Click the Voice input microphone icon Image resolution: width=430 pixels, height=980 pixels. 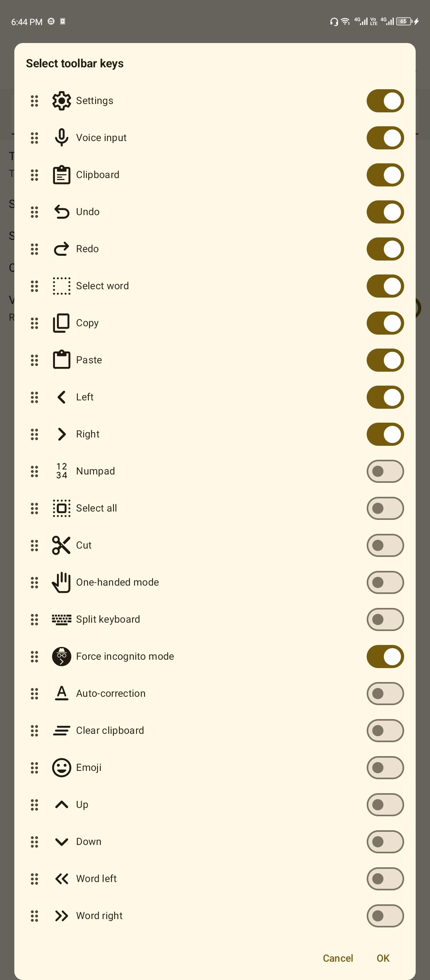(x=62, y=138)
